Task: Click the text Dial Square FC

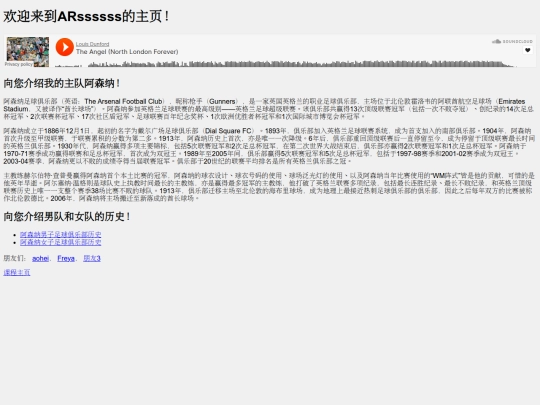Action: click(x=228, y=131)
